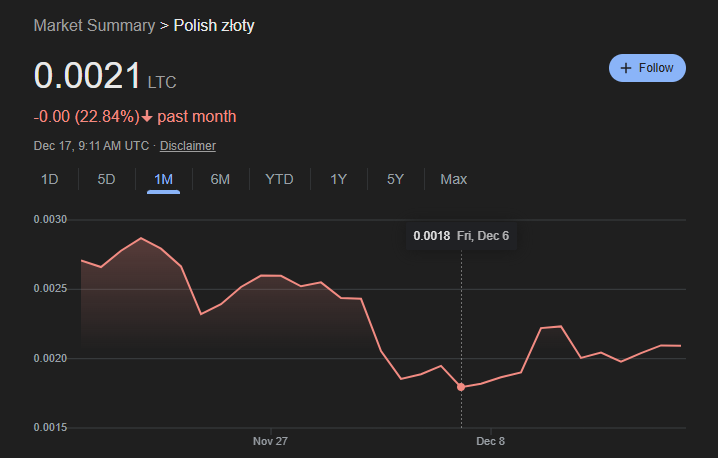The image size is (718, 458).
Task: Select the 5D time range tab
Action: tap(106, 180)
